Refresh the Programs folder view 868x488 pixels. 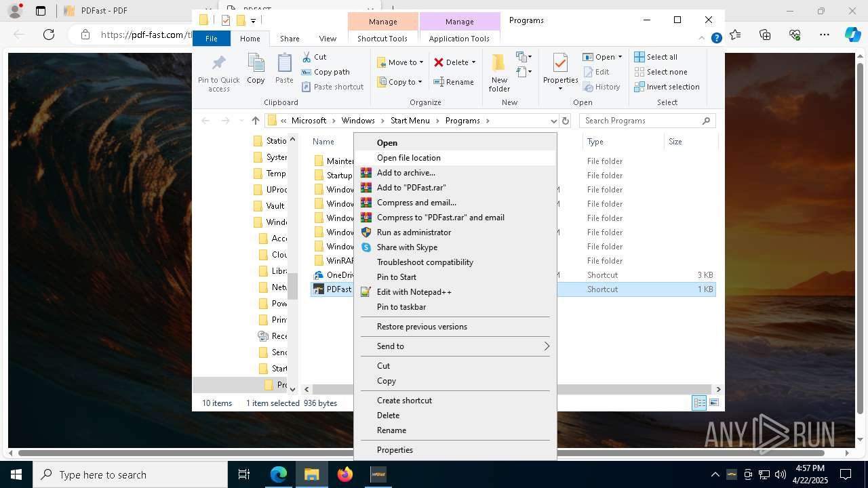point(566,121)
